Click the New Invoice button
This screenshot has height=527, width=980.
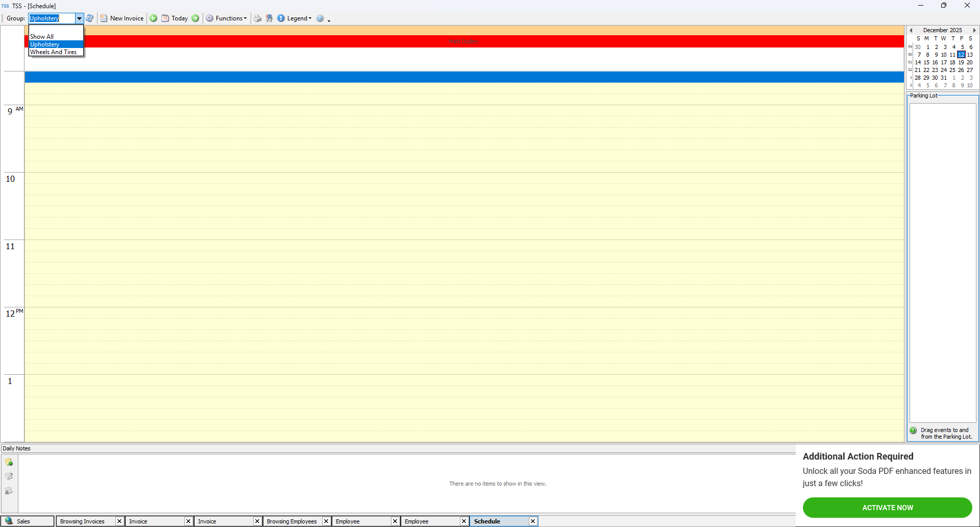[122, 18]
